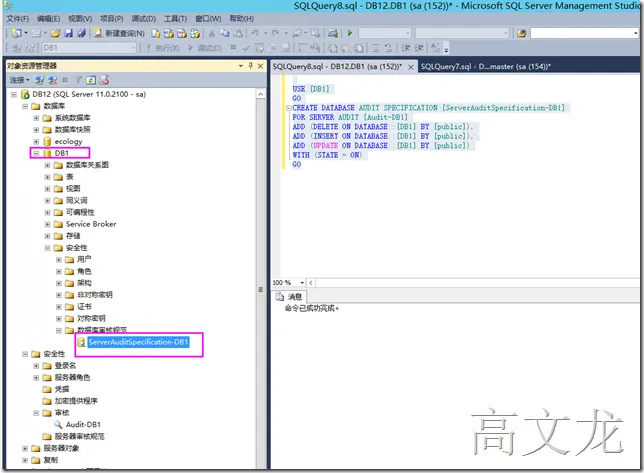Expand the 服务器对象 folder

(x=25, y=448)
